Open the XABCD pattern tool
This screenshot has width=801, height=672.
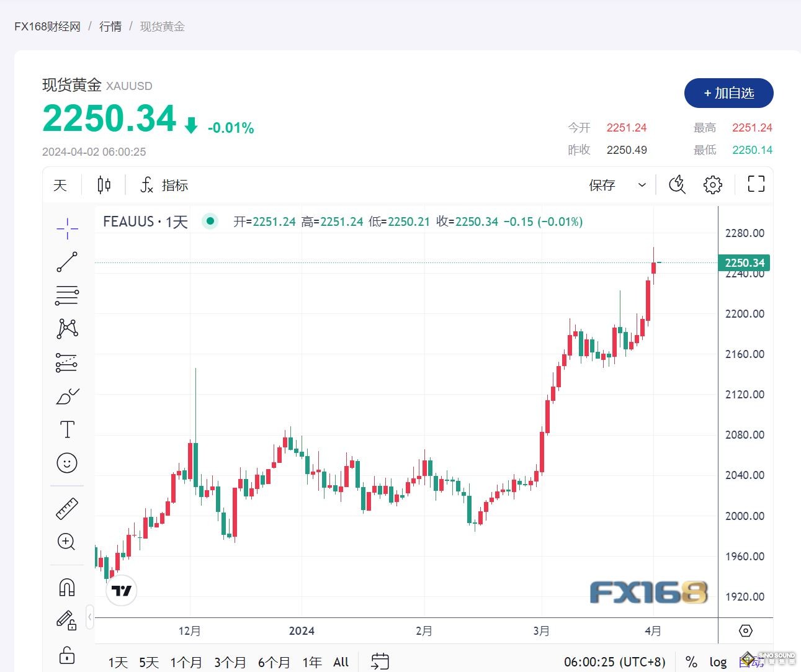(x=67, y=328)
